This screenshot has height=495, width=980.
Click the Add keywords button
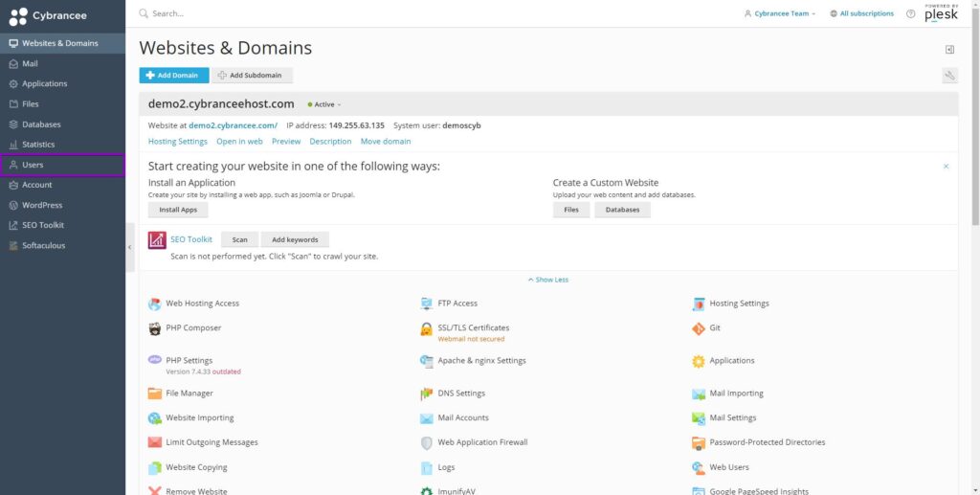295,240
